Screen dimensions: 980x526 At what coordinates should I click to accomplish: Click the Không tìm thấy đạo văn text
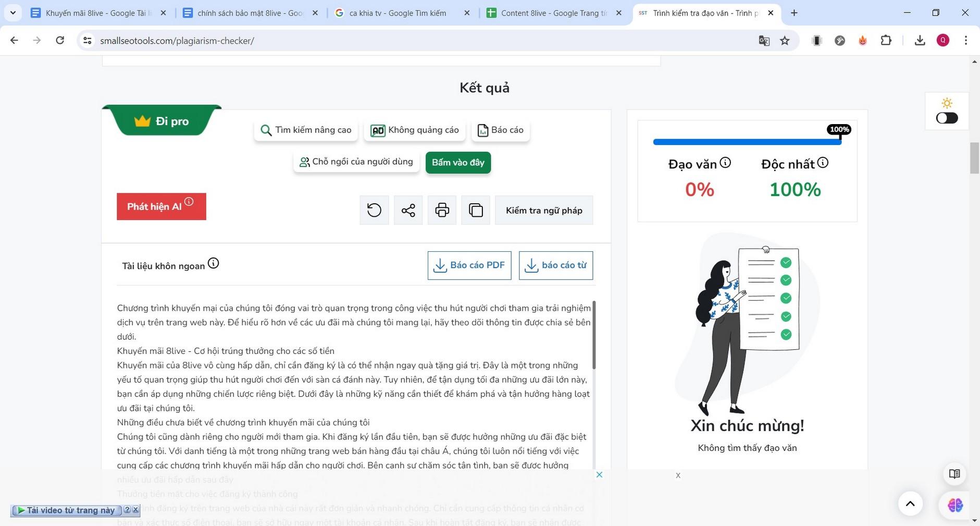(x=747, y=448)
